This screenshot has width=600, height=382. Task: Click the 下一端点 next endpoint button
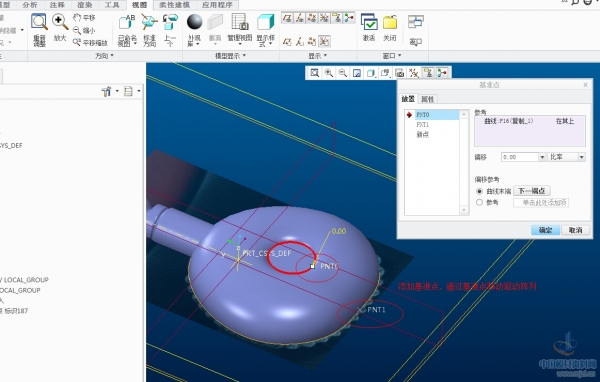[532, 191]
